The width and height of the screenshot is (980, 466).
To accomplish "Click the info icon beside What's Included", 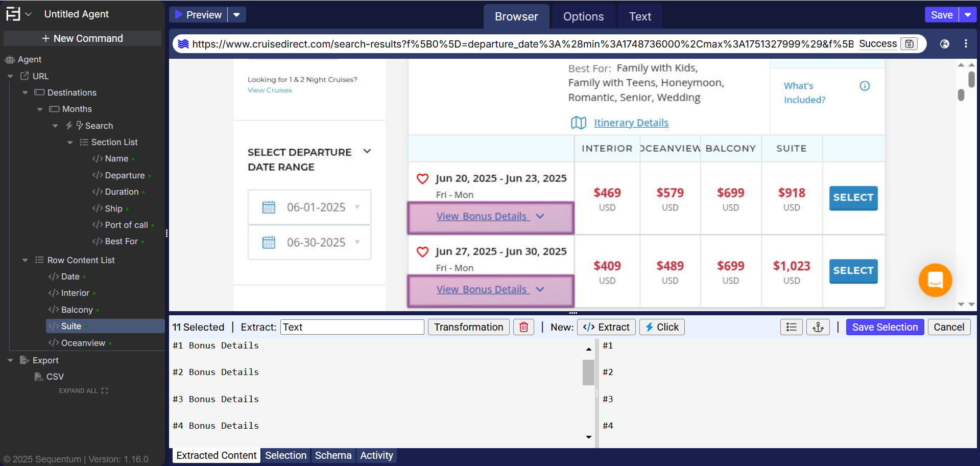I will (864, 86).
